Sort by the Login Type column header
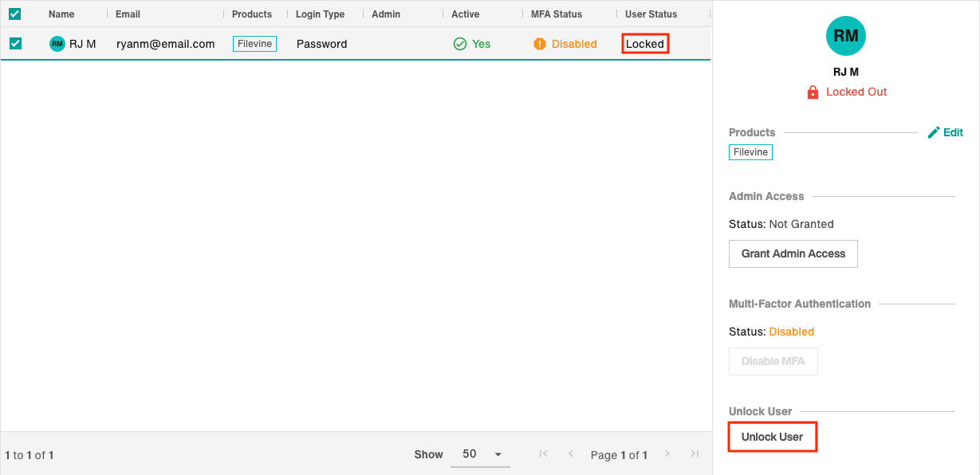 321,14
